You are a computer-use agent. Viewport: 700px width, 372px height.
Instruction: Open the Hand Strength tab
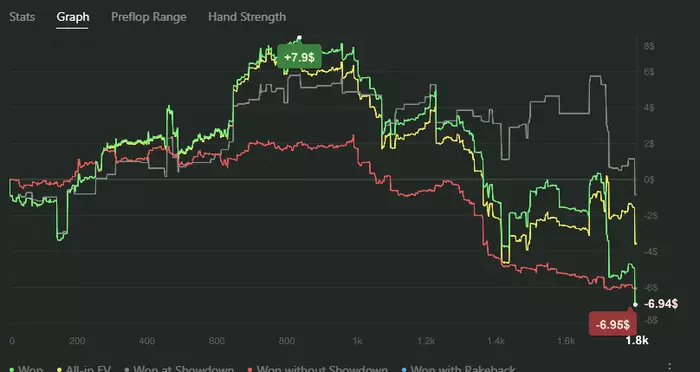pos(247,17)
